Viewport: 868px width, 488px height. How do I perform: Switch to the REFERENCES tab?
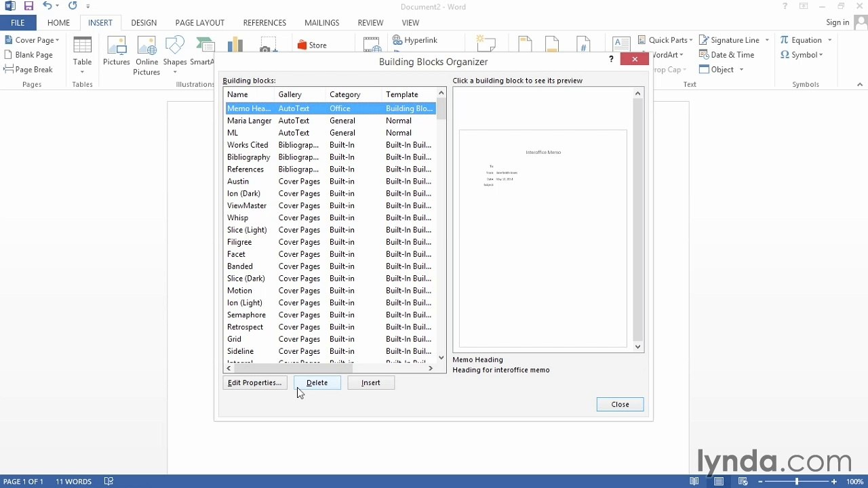pyautogui.click(x=264, y=22)
